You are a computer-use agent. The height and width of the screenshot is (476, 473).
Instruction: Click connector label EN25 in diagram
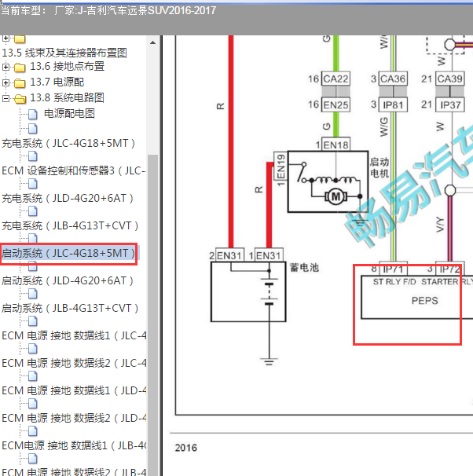coord(335,105)
